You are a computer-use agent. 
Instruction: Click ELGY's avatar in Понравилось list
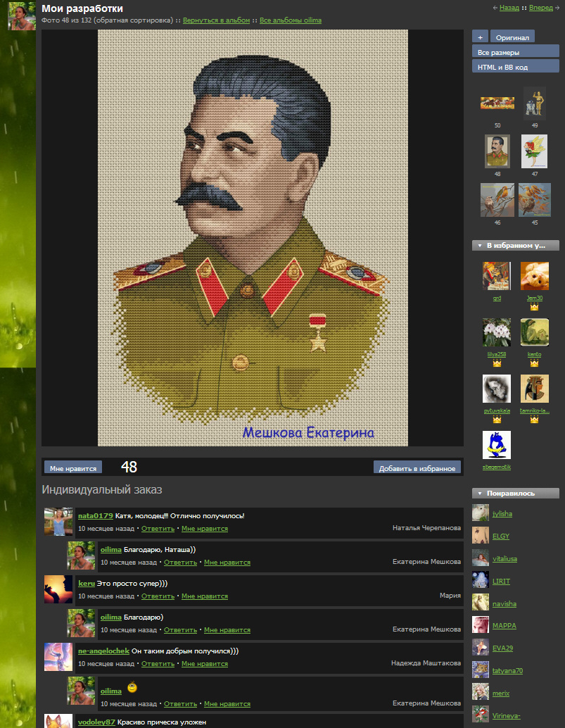point(481,535)
